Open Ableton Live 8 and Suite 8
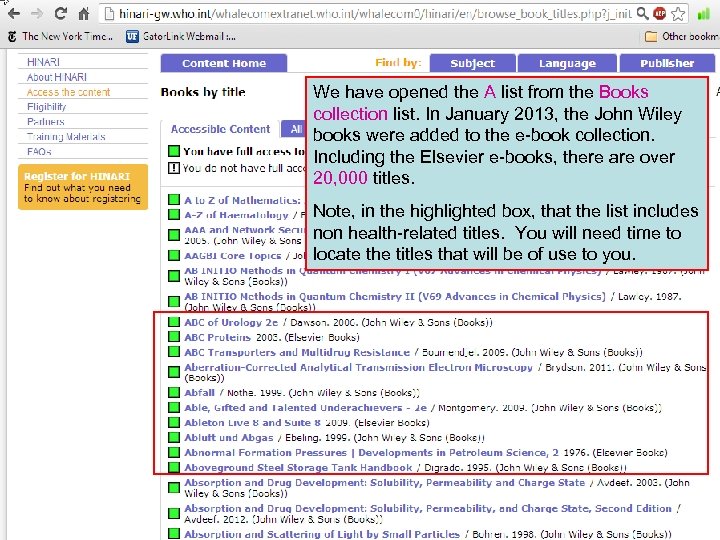Screen dimensions: 720x540 coord(252,422)
